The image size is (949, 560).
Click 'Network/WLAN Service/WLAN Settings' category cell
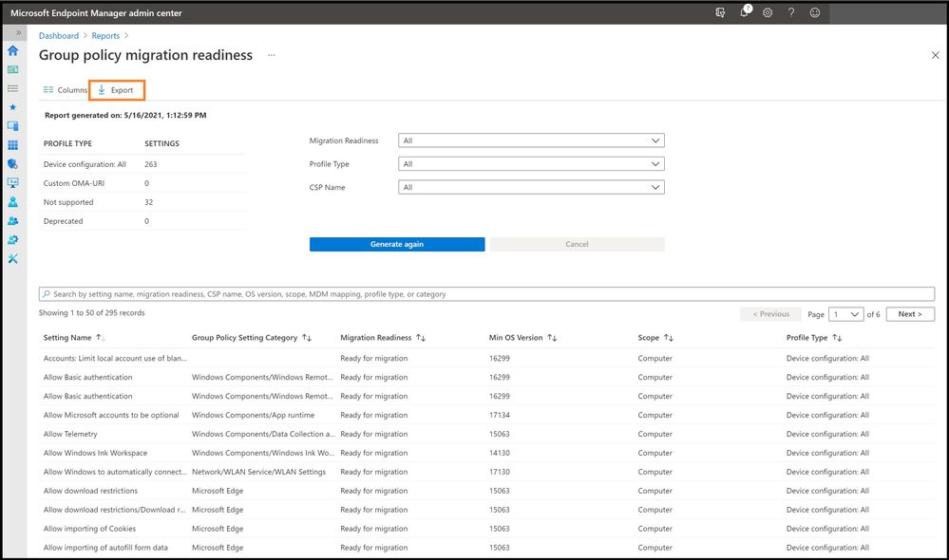coord(259,473)
